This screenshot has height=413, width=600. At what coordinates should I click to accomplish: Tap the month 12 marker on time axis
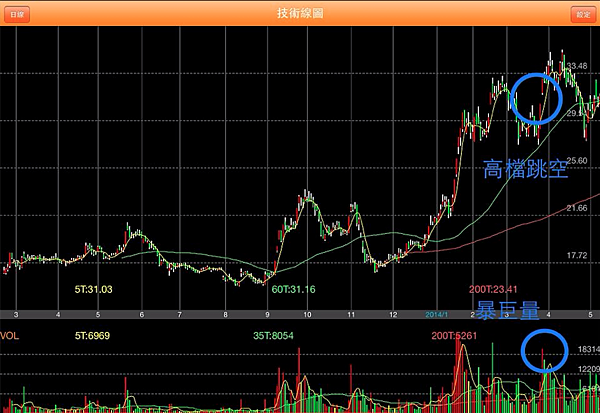pyautogui.click(x=393, y=315)
